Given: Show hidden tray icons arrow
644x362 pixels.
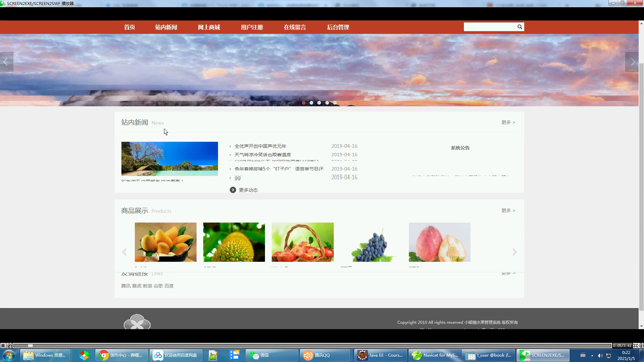Looking at the screenshot, I should click(592, 356).
